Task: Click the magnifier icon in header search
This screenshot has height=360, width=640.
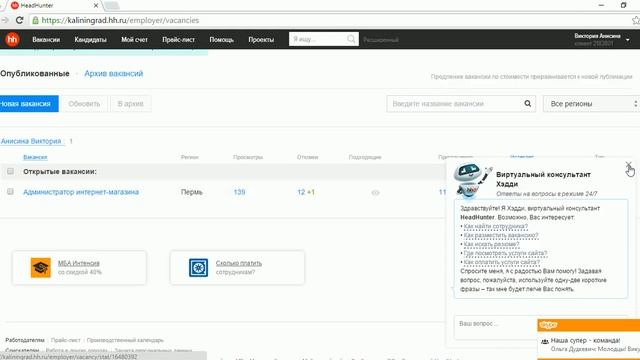Action: (x=351, y=39)
